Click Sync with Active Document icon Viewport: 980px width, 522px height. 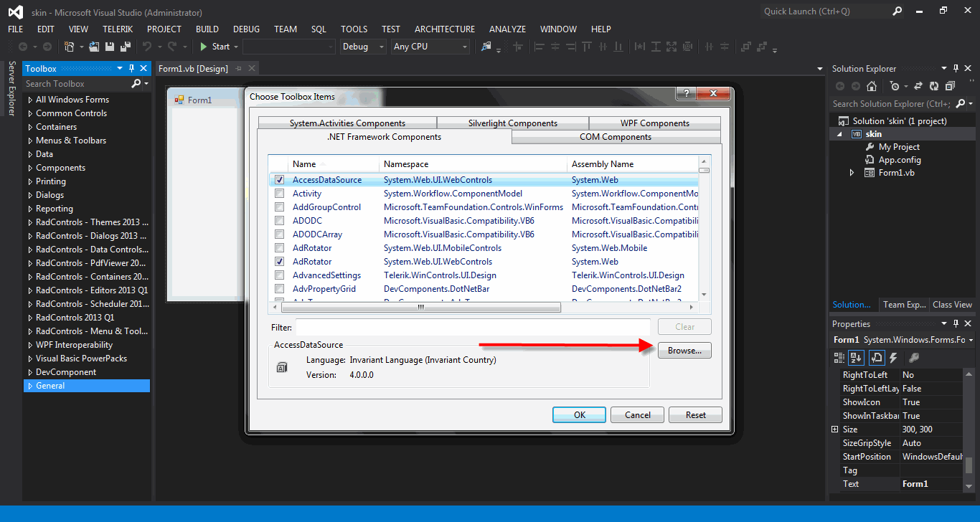[x=919, y=86]
